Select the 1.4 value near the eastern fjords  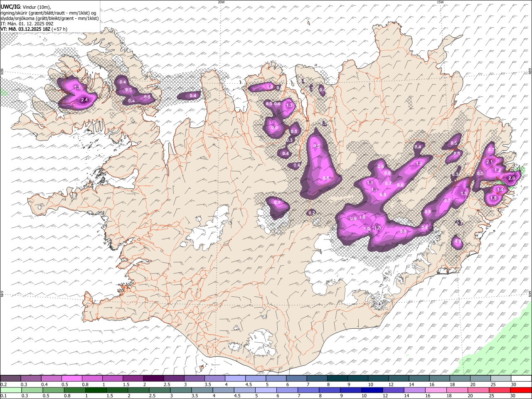pos(500,190)
